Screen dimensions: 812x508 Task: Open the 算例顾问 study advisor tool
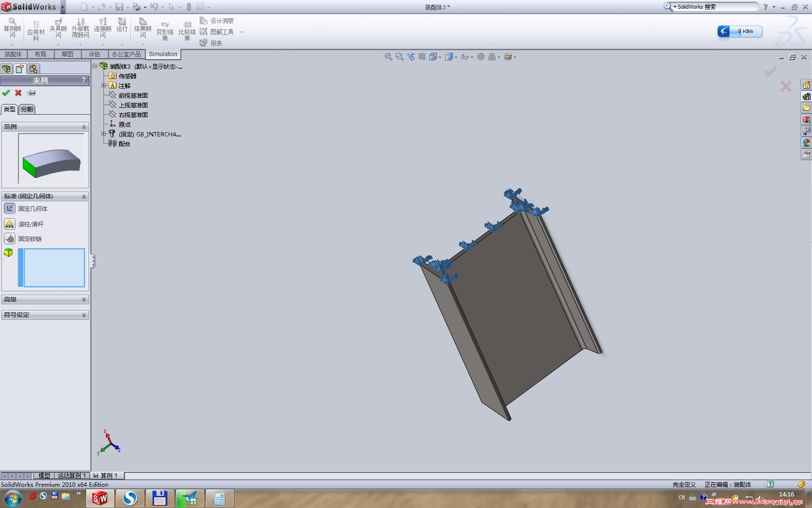coord(13,29)
